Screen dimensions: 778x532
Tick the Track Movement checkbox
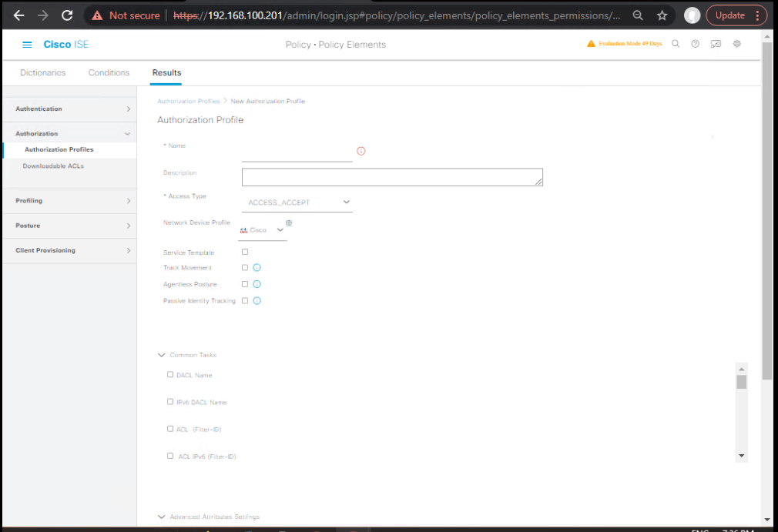[245, 267]
